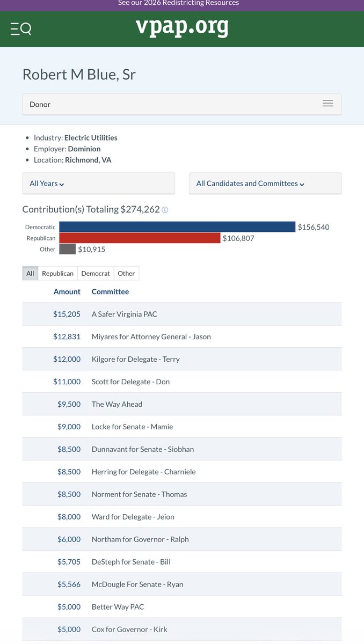Click info icon next to contribution total
The width and height of the screenshot is (364, 644).
pyautogui.click(x=165, y=210)
